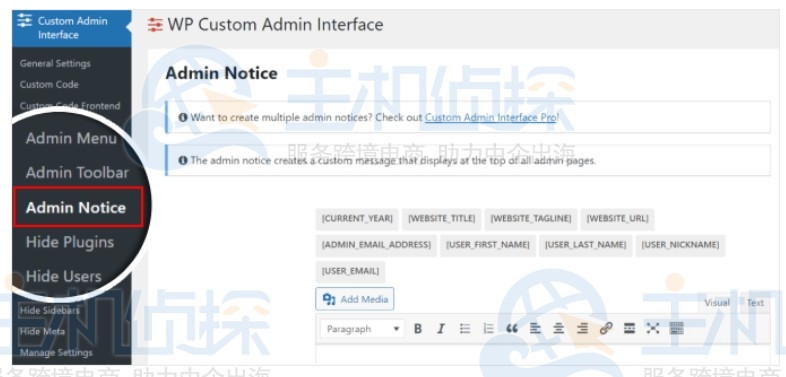This screenshot has width=786, height=377.
Task: Enable distraction-free fullscreen mode icon
Action: (652, 329)
